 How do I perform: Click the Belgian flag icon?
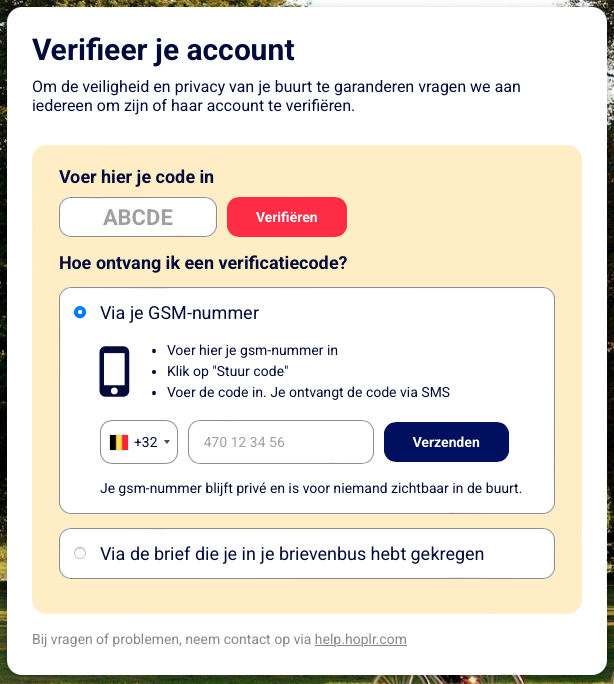pos(119,442)
